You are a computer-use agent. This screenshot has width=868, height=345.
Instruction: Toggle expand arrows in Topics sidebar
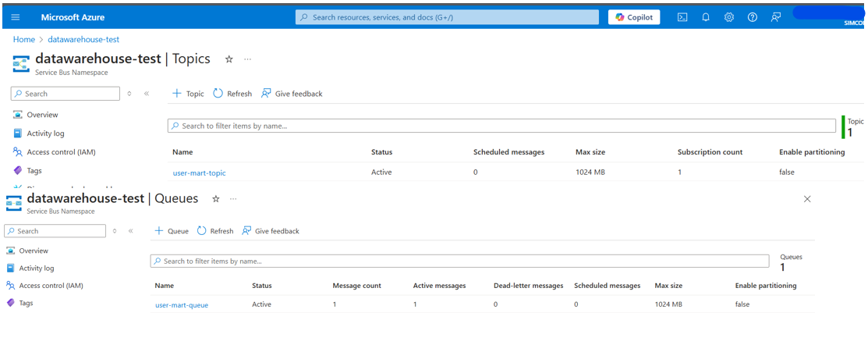129,94
